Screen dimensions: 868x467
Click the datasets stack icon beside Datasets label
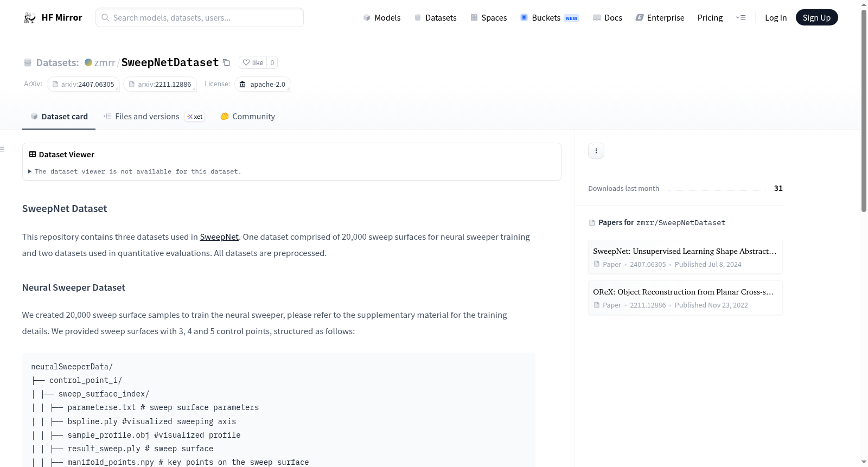28,63
